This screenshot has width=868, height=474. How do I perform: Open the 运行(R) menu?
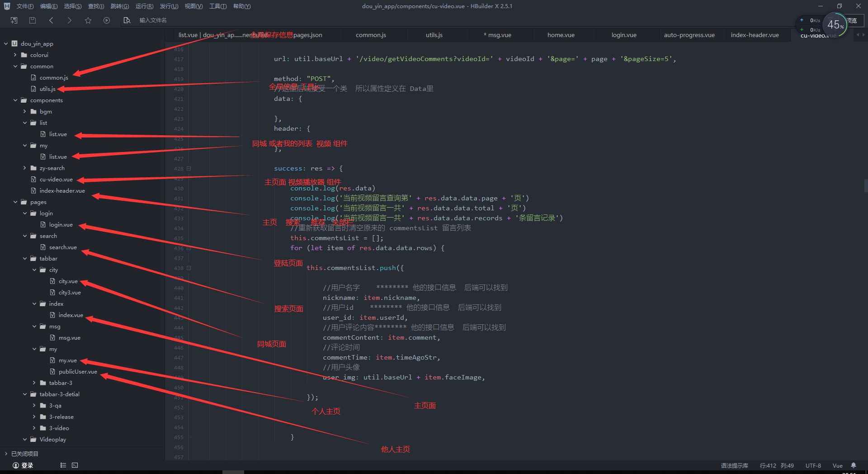pyautogui.click(x=144, y=6)
